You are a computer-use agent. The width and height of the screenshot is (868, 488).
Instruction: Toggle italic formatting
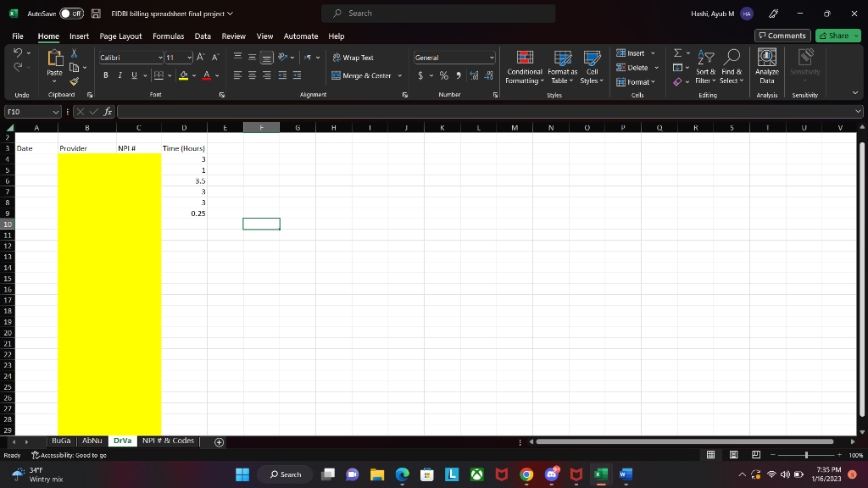click(x=120, y=75)
